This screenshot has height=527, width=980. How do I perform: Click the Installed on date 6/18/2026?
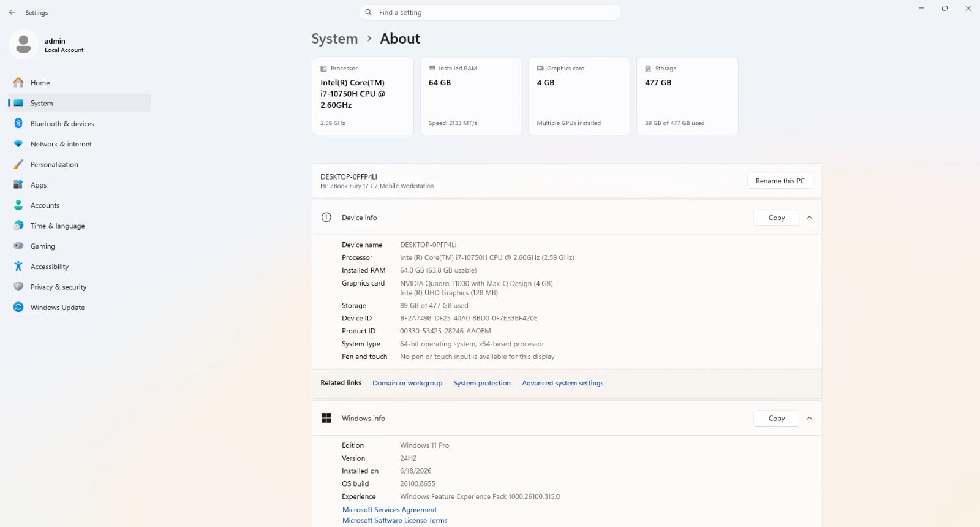[x=416, y=471]
